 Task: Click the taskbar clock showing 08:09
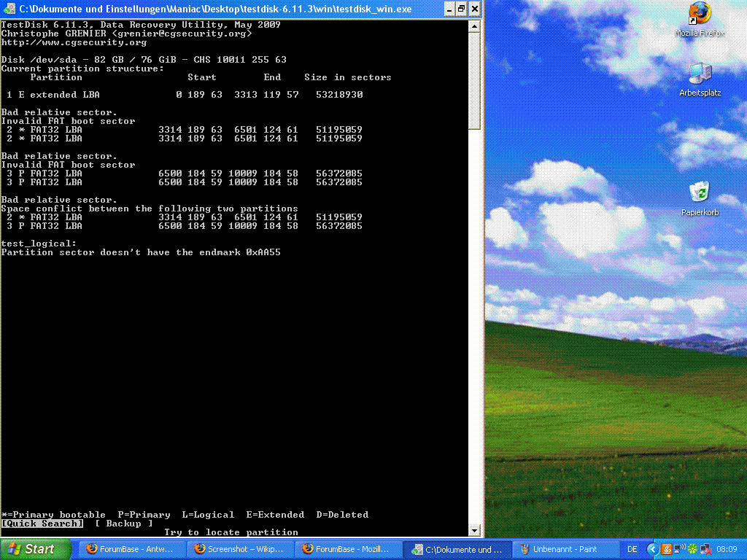[x=727, y=549]
